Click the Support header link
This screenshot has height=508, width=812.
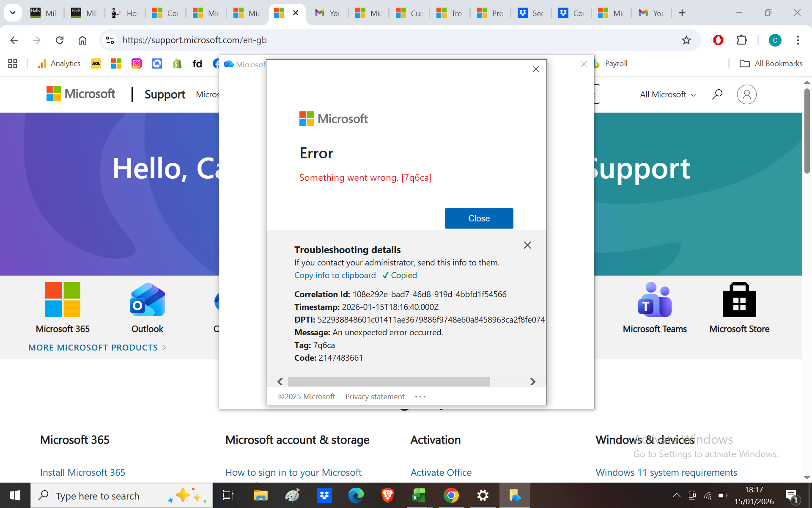pyautogui.click(x=165, y=94)
